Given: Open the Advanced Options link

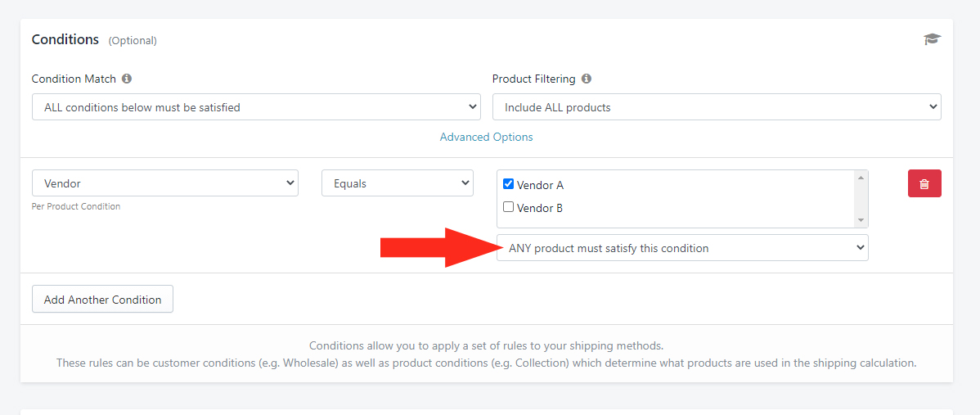Looking at the screenshot, I should [486, 137].
